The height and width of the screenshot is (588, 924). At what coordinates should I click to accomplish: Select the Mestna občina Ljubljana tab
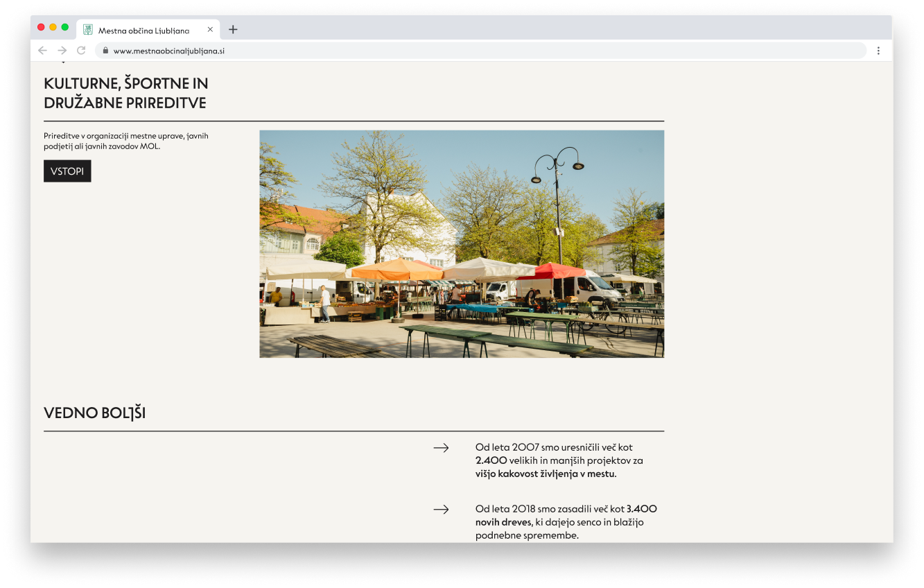point(143,31)
